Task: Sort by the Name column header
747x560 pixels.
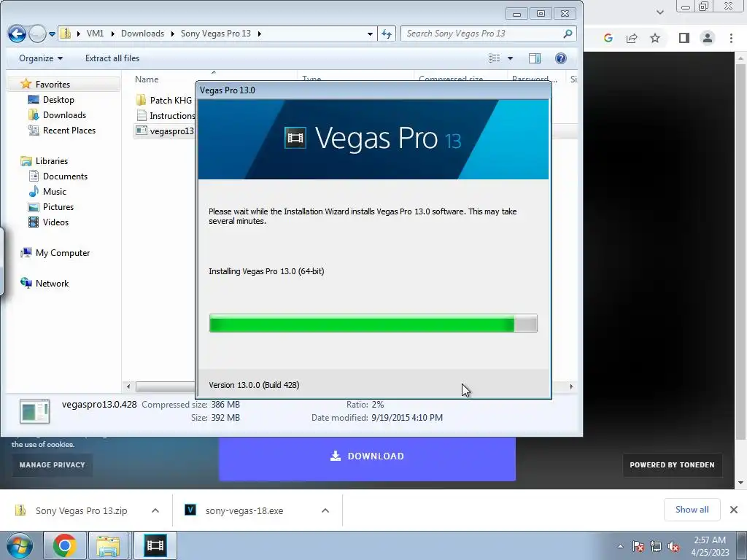Action: click(147, 79)
